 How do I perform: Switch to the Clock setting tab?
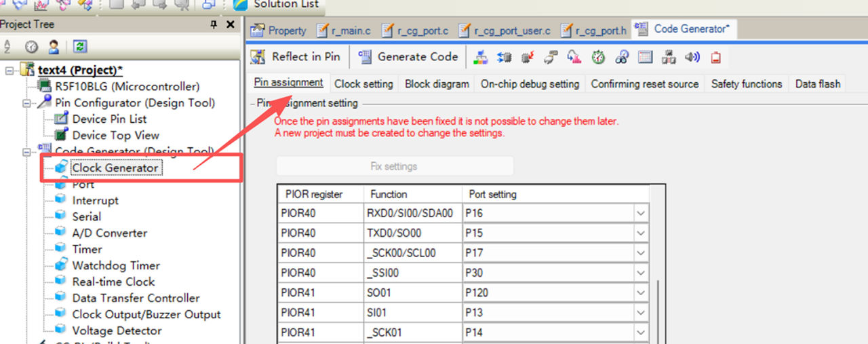pos(363,84)
